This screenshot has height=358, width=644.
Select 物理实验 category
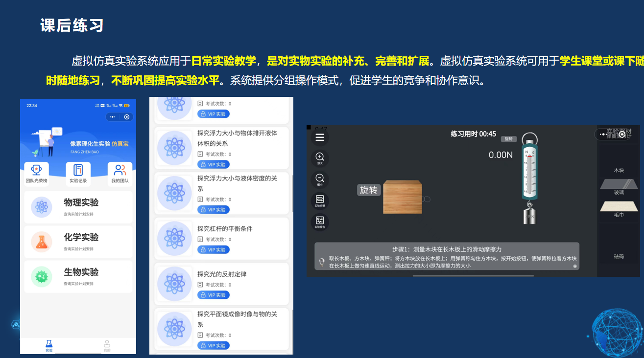78,207
